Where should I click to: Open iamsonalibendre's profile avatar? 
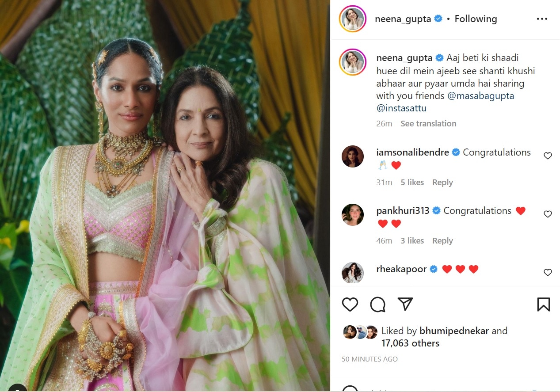353,156
